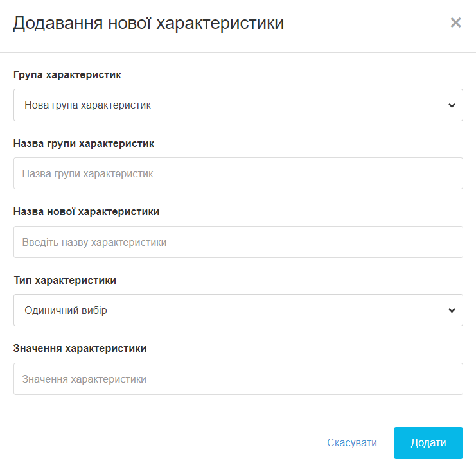The width and height of the screenshot is (476, 470).
Task: Click the Скасувати link
Action: (x=352, y=442)
